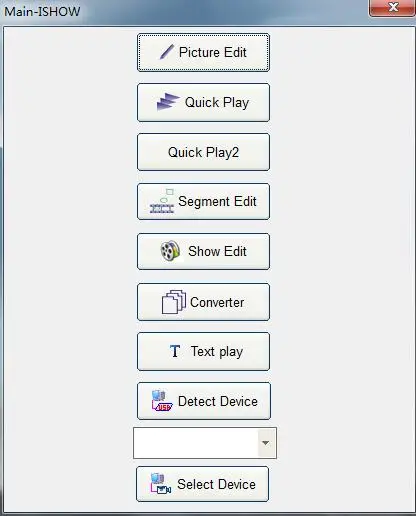Confirm with the Select Device button

(x=202, y=484)
